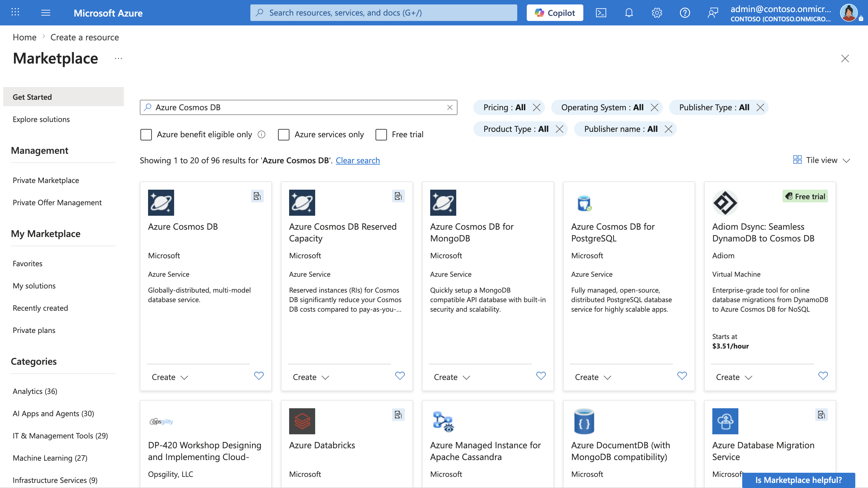Open the help question mark icon
The width and height of the screenshot is (868, 488).
(x=685, y=13)
